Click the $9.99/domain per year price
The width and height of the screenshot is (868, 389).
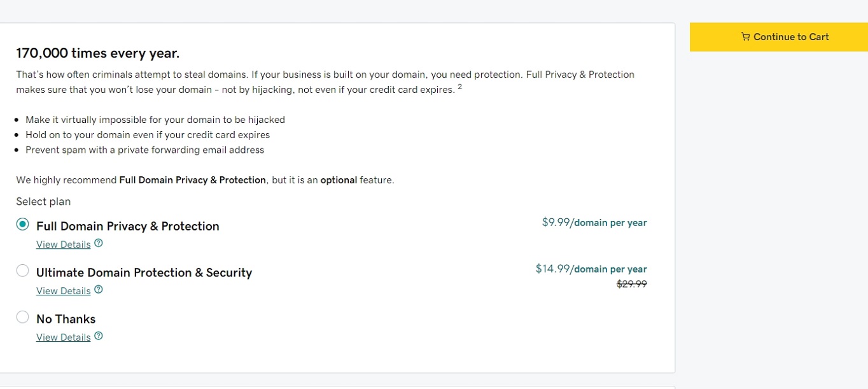[x=594, y=223]
